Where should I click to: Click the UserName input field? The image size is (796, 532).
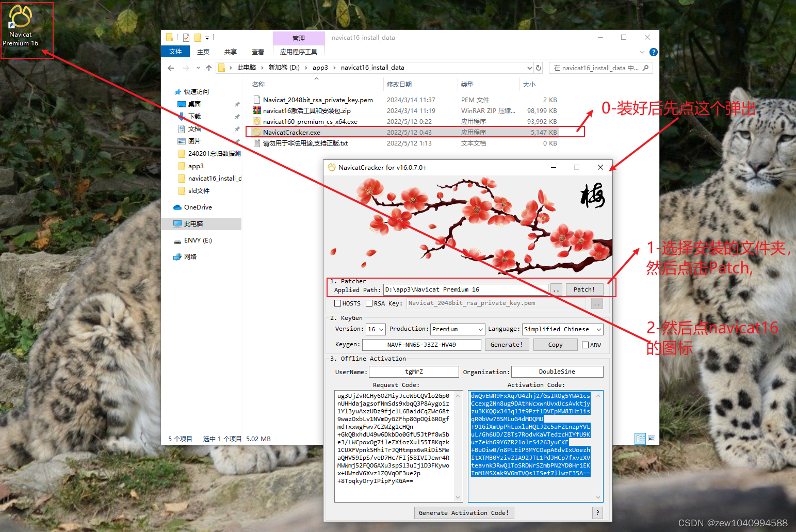[x=414, y=372]
